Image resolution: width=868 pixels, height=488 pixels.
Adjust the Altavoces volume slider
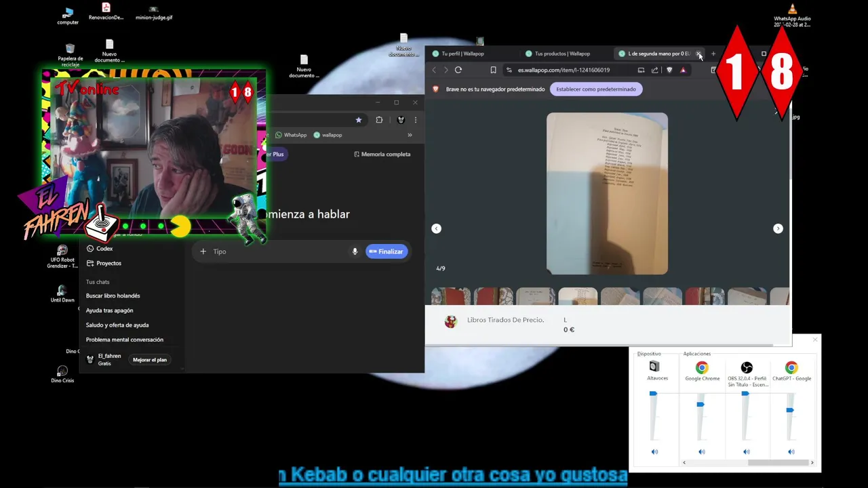[x=653, y=394]
